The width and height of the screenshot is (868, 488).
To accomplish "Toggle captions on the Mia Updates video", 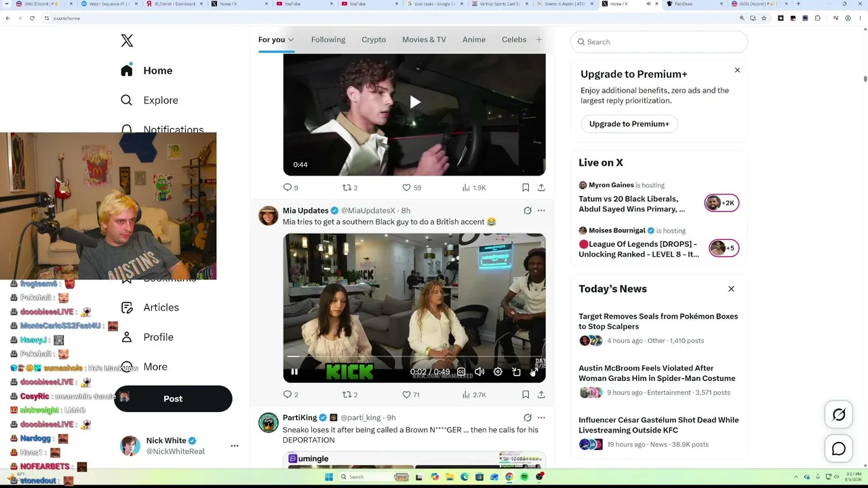I will (461, 371).
